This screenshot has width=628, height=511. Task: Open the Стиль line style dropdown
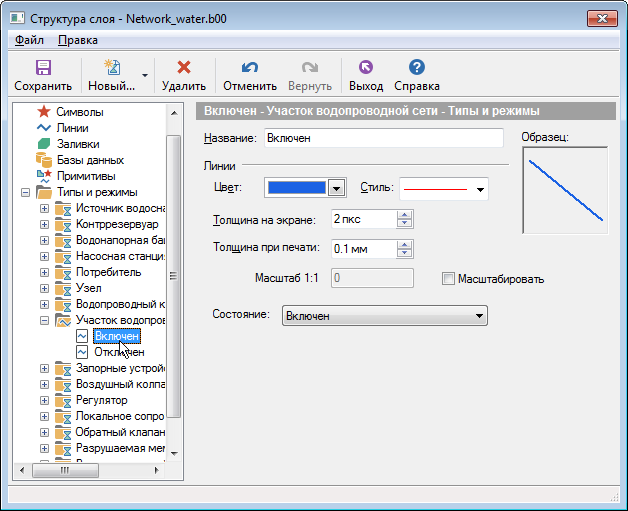click(x=481, y=188)
